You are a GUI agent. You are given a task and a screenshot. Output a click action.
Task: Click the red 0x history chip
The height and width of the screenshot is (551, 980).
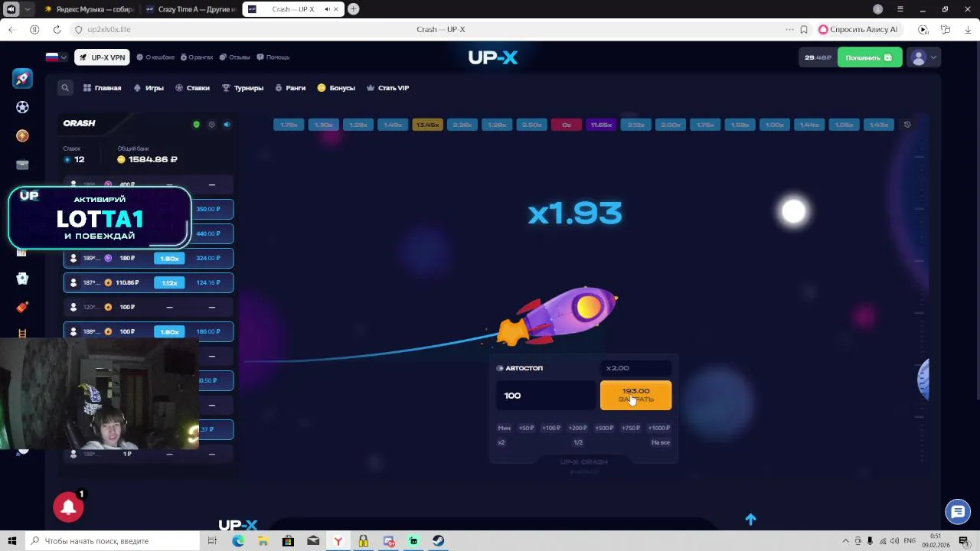click(567, 125)
